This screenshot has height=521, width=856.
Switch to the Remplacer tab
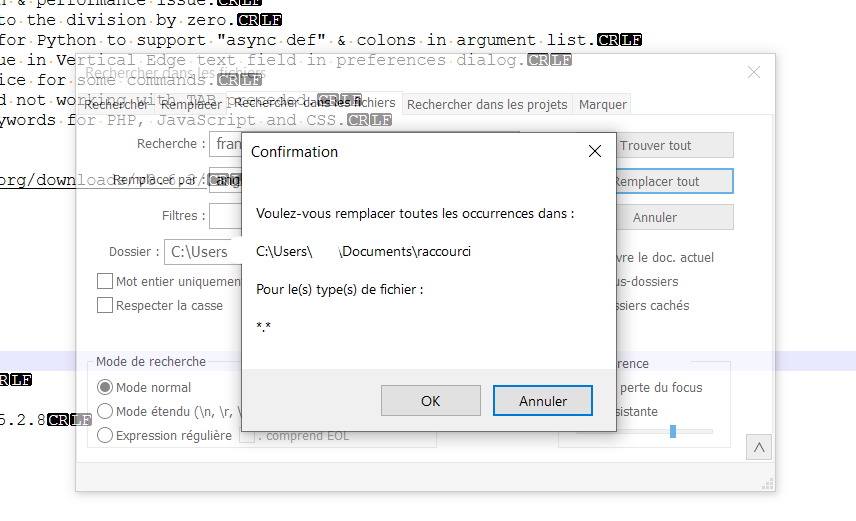(x=191, y=104)
